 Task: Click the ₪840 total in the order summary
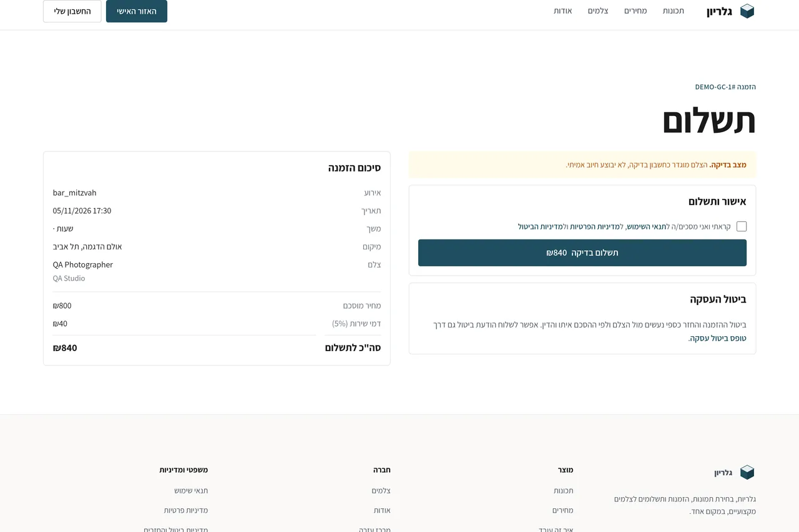(65, 348)
